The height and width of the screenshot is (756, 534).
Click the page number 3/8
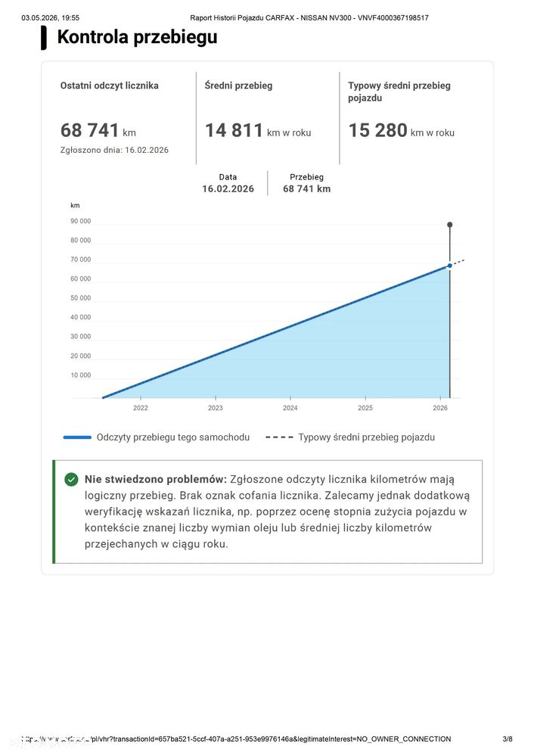508,739
